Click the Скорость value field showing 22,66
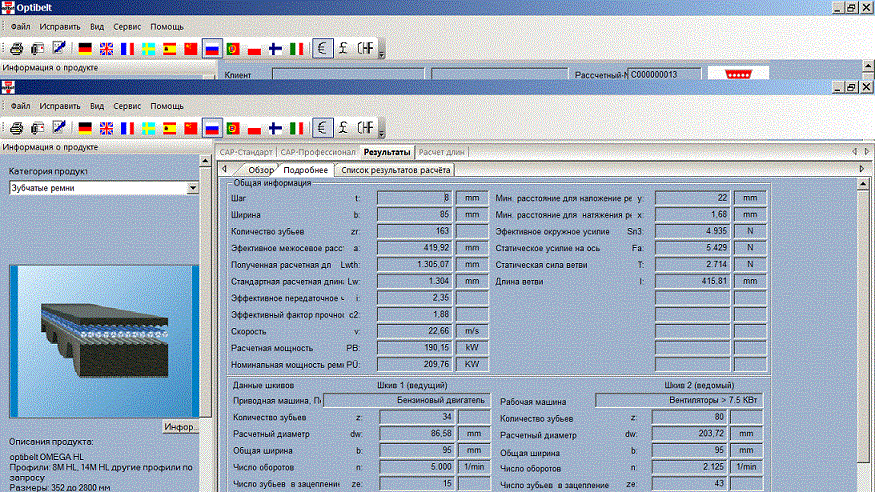The image size is (875, 492). (415, 331)
